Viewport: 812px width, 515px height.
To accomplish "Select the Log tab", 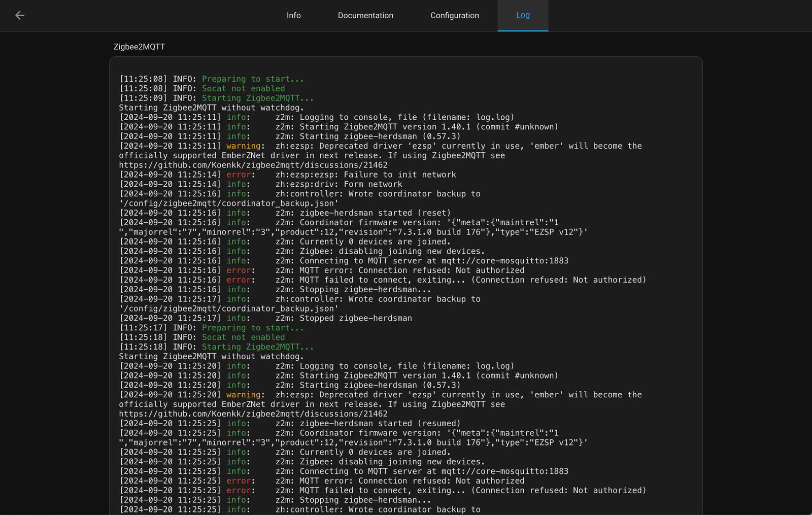I will point(523,15).
